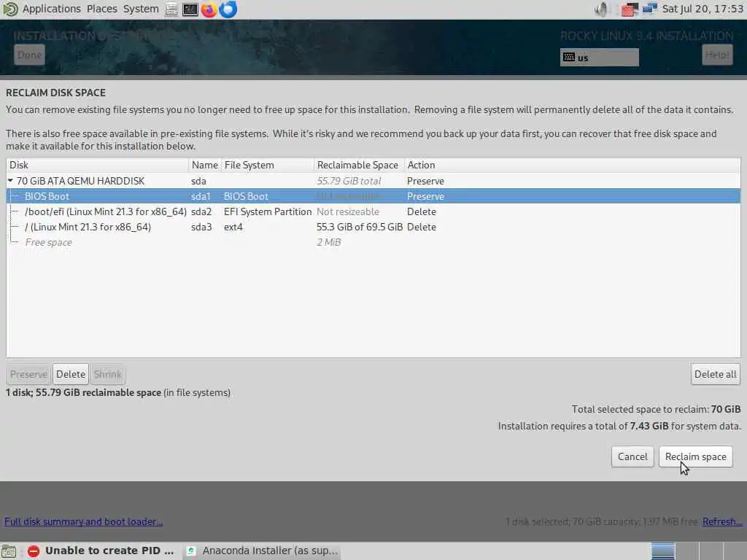Click the 2 MiB free space value
Viewport: 747px width, 560px height.
329,242
